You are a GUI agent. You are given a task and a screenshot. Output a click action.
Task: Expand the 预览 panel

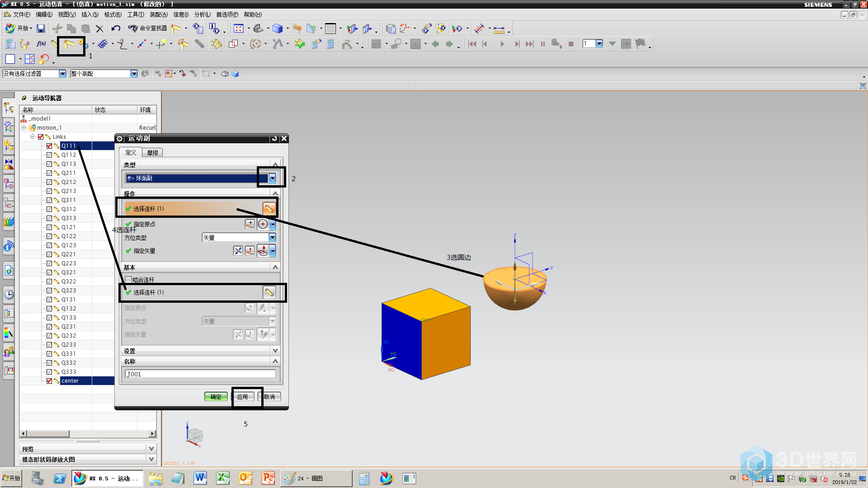pyautogui.click(x=151, y=449)
